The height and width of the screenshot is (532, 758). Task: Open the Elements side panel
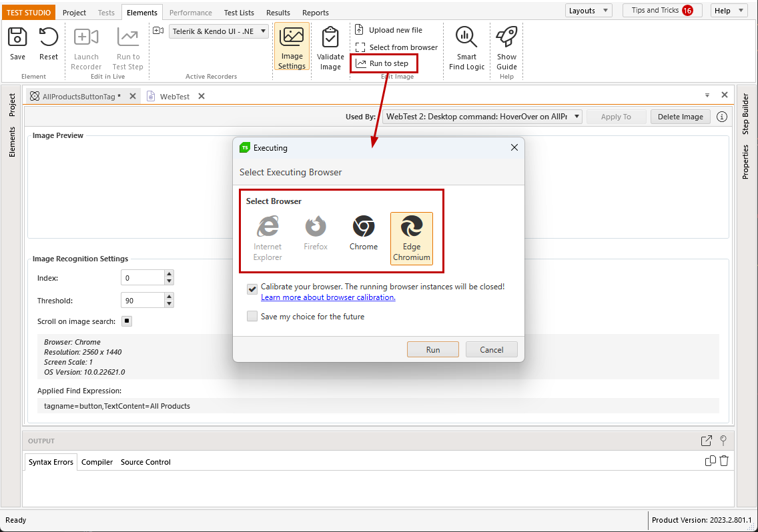[11, 141]
